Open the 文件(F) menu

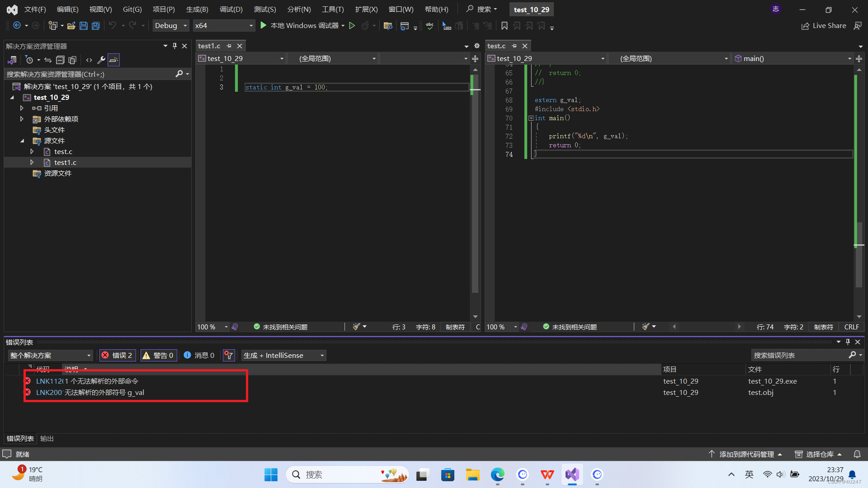pyautogui.click(x=35, y=9)
